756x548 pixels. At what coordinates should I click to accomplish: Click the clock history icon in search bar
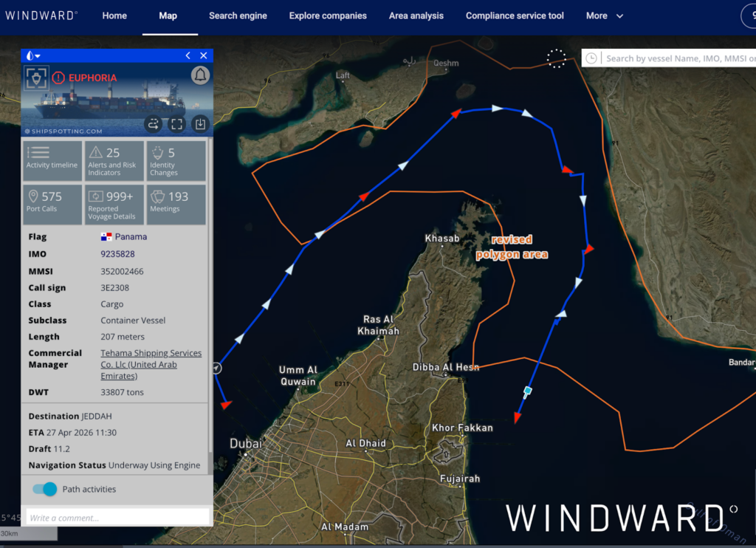click(x=591, y=58)
